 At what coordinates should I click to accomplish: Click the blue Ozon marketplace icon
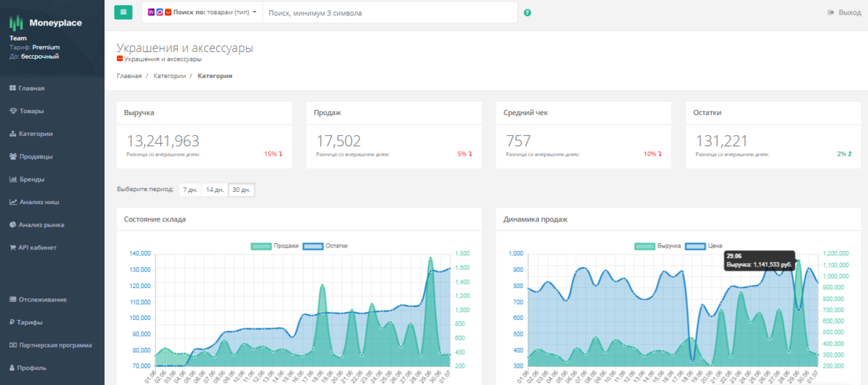159,12
